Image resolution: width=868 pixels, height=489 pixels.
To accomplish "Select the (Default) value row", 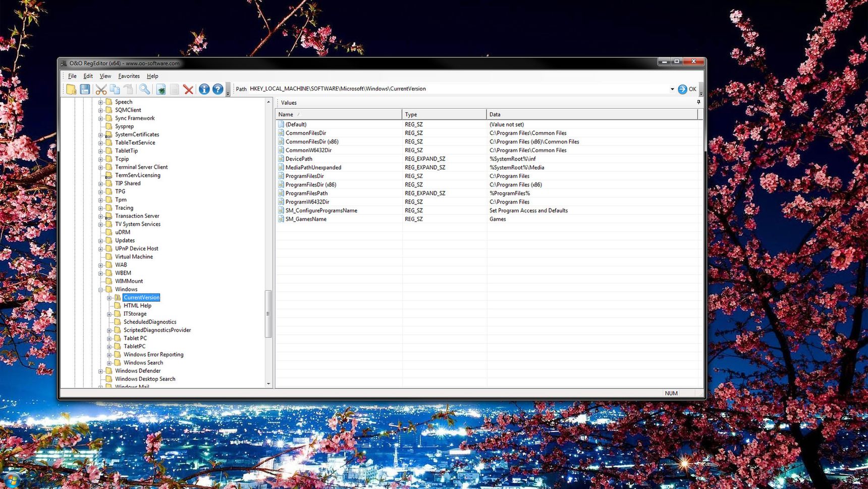I will point(488,124).
